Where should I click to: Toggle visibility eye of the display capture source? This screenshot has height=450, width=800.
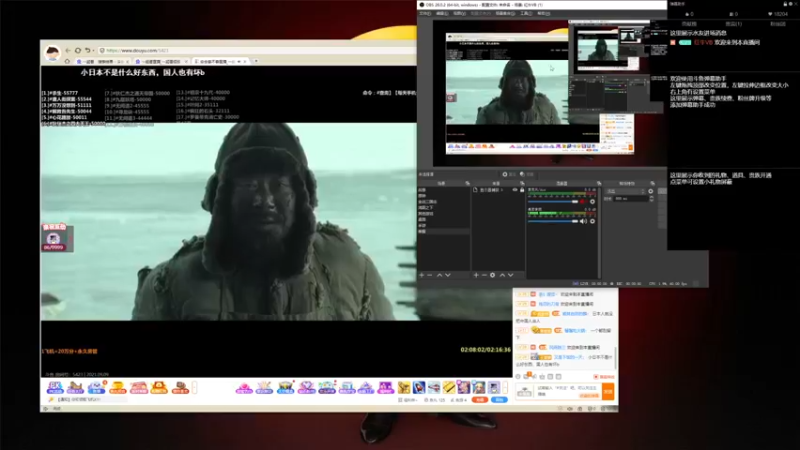[515, 190]
